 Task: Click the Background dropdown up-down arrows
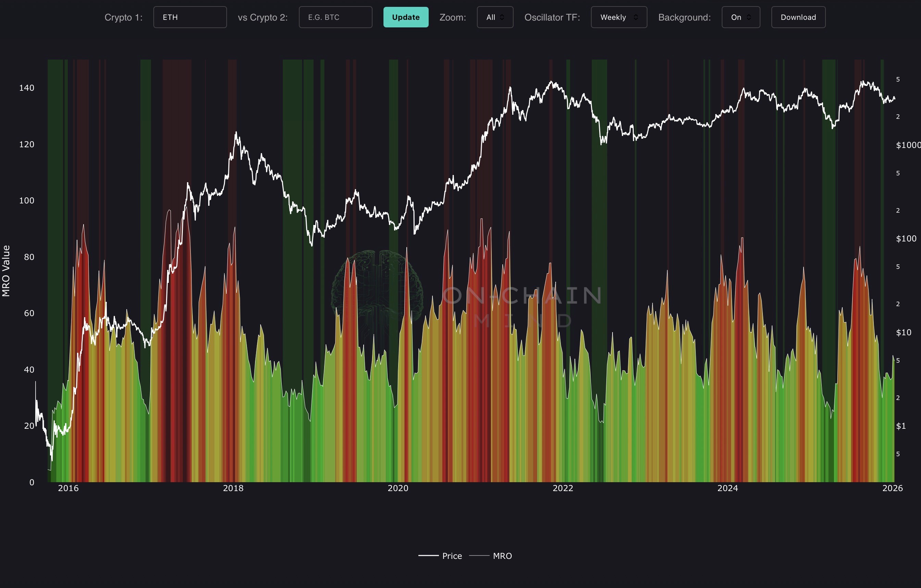(x=749, y=17)
